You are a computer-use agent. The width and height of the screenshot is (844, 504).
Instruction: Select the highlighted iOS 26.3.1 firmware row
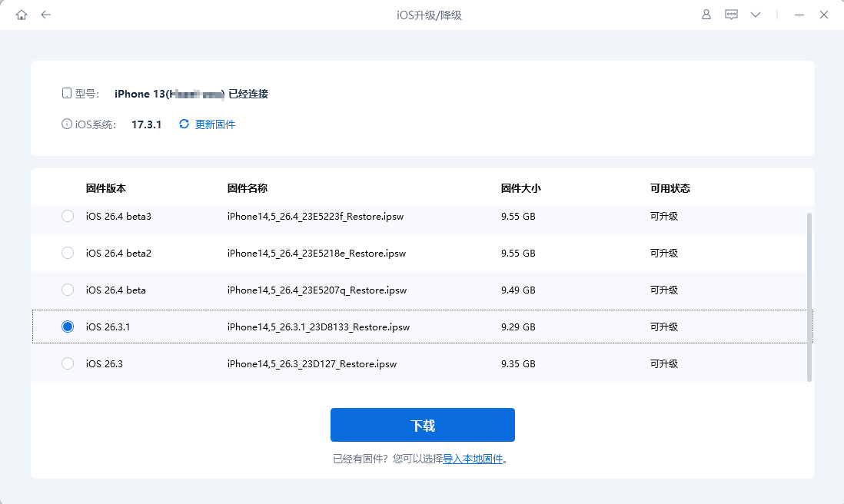(67, 327)
